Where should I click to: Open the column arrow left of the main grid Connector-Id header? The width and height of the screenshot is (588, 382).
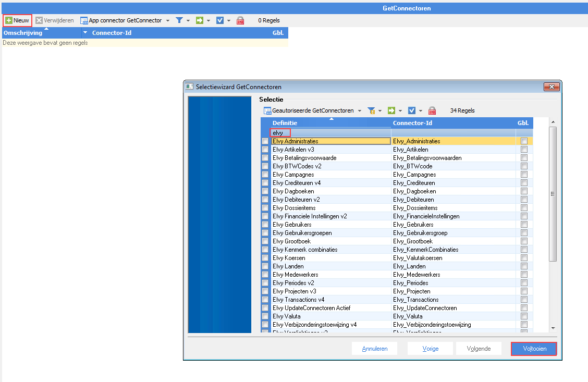pos(85,33)
